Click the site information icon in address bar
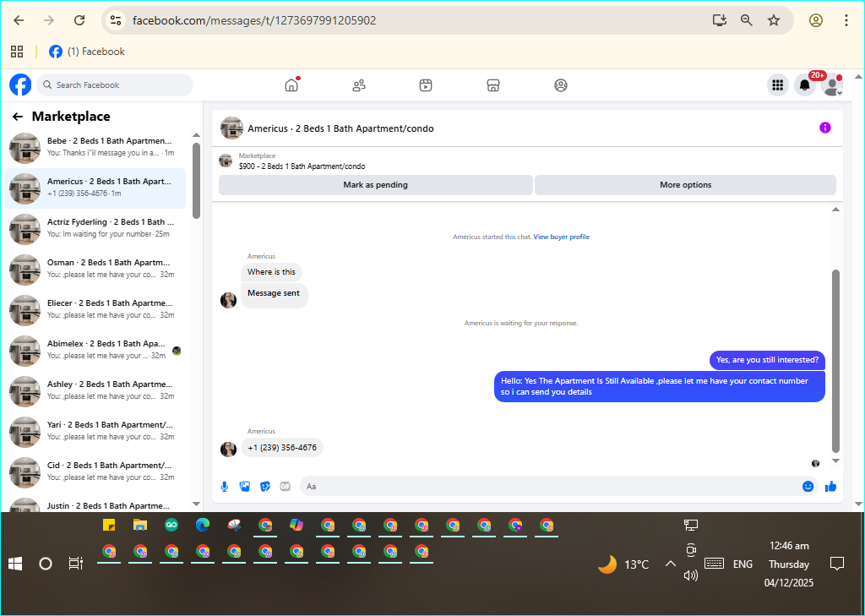865x616 pixels. [x=115, y=20]
